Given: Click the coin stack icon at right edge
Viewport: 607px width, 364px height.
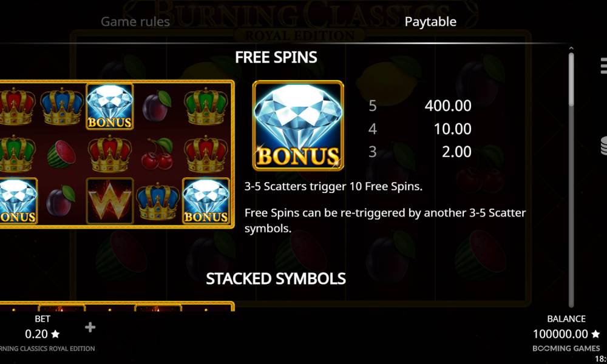Looking at the screenshot, I should point(603,146).
